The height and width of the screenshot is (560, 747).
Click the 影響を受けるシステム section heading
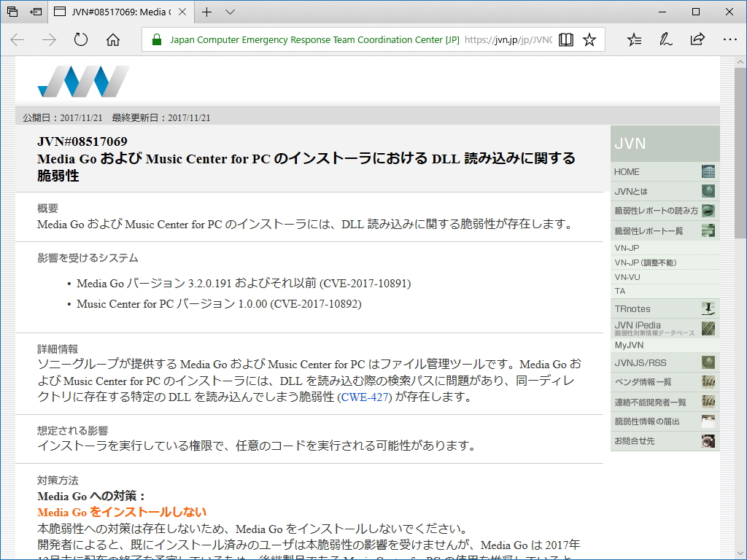tap(88, 258)
